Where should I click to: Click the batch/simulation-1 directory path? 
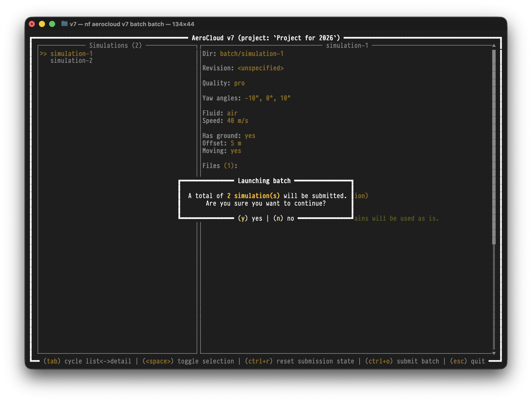point(252,54)
